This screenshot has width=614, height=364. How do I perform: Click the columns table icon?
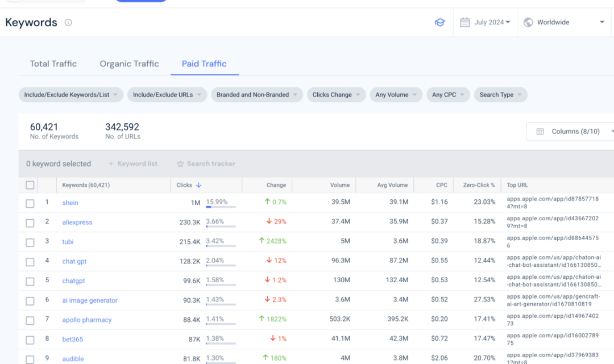pos(540,131)
